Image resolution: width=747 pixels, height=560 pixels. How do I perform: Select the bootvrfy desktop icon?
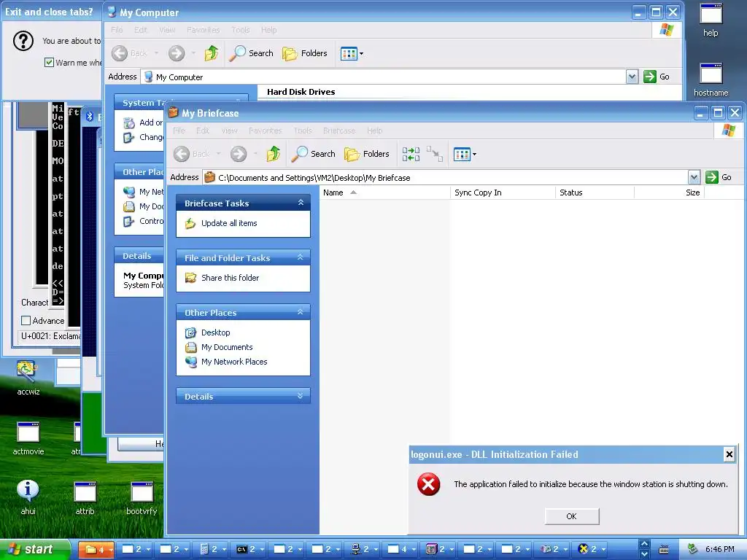point(142,497)
